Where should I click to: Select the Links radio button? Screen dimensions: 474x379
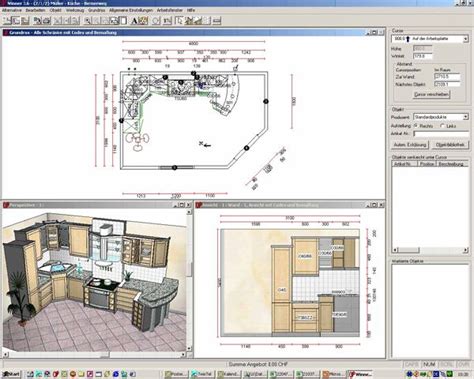coord(442,126)
